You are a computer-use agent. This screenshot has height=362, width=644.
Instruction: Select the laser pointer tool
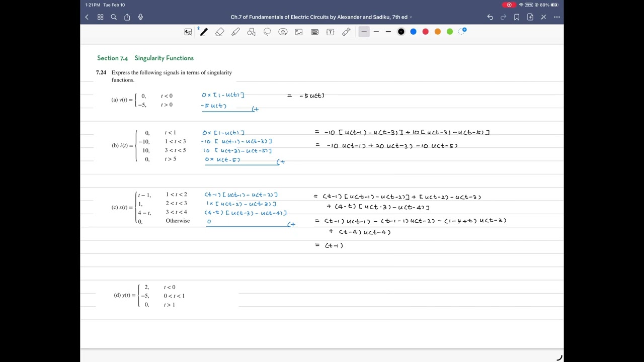[x=346, y=32]
